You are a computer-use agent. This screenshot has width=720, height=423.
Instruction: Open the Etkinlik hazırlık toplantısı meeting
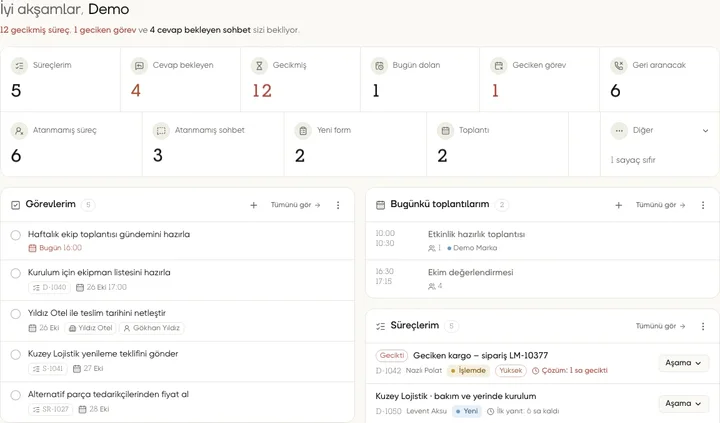point(476,234)
